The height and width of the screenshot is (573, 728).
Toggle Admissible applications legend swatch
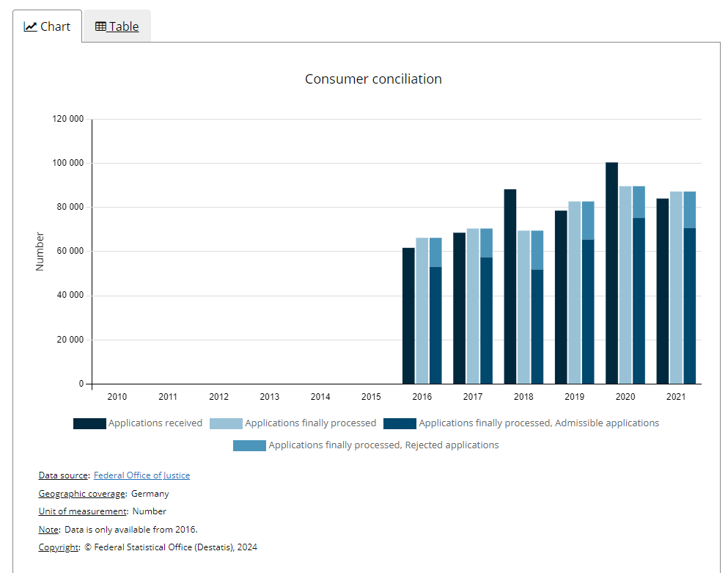click(400, 423)
